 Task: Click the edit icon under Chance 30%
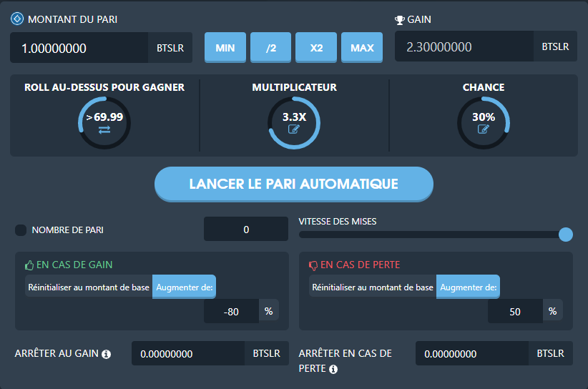click(483, 129)
